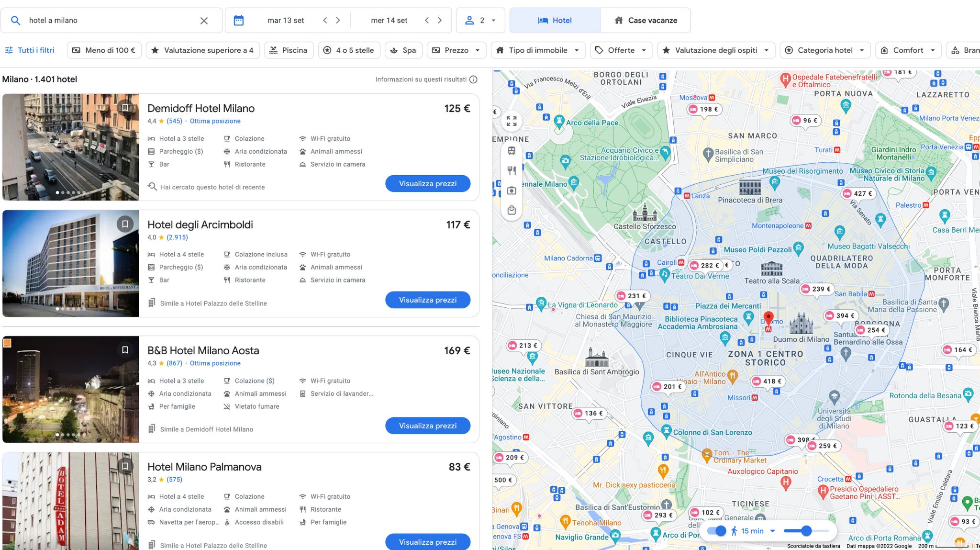Go to previous check-in date

click(x=325, y=21)
